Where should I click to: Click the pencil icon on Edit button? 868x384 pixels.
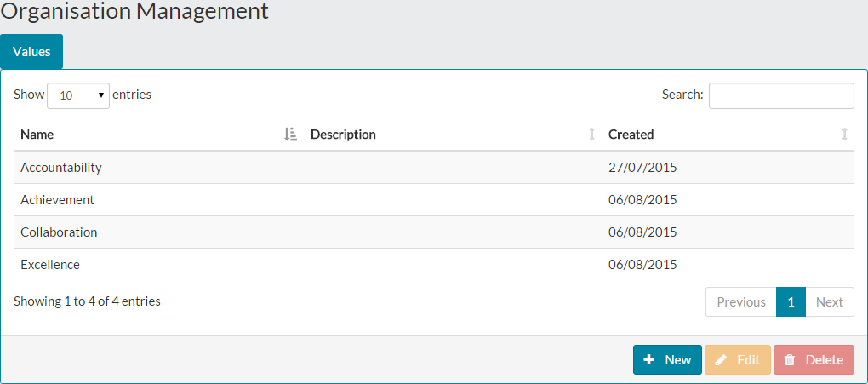click(721, 360)
